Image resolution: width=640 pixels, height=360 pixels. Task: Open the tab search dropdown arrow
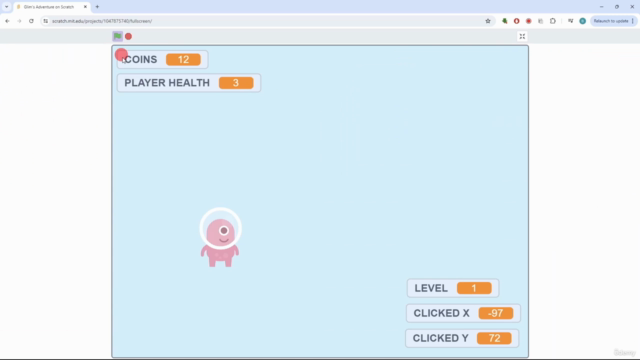point(7,7)
